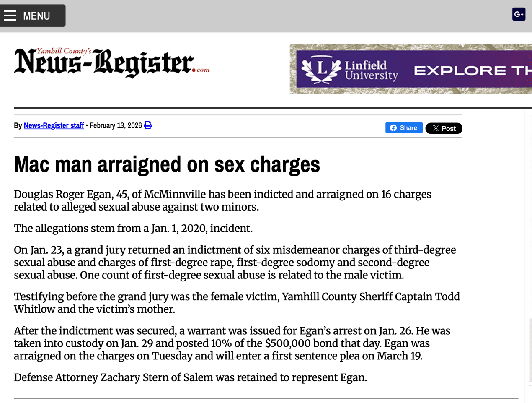Click the Defense Attorney Zachary Stern sentence

[190, 377]
